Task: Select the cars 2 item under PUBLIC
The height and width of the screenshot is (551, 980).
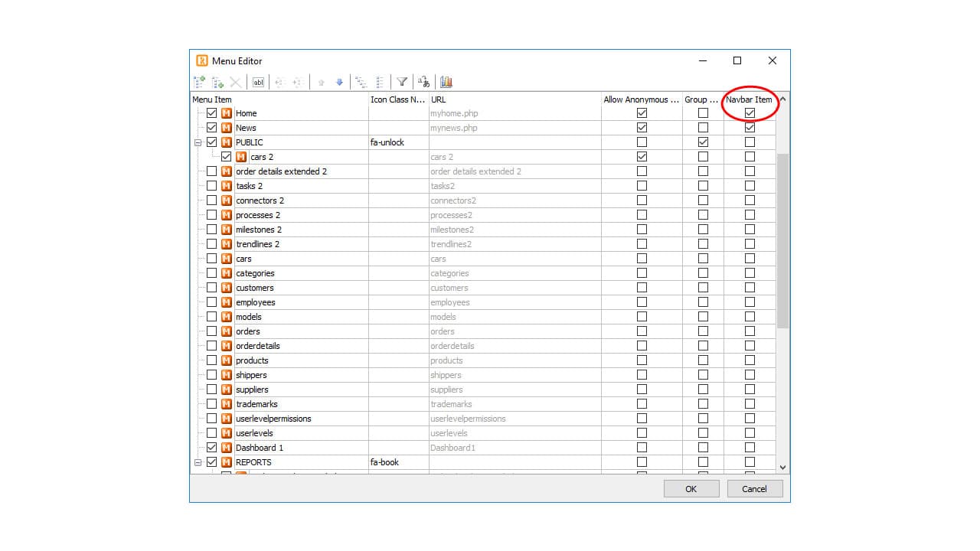Action: [263, 156]
